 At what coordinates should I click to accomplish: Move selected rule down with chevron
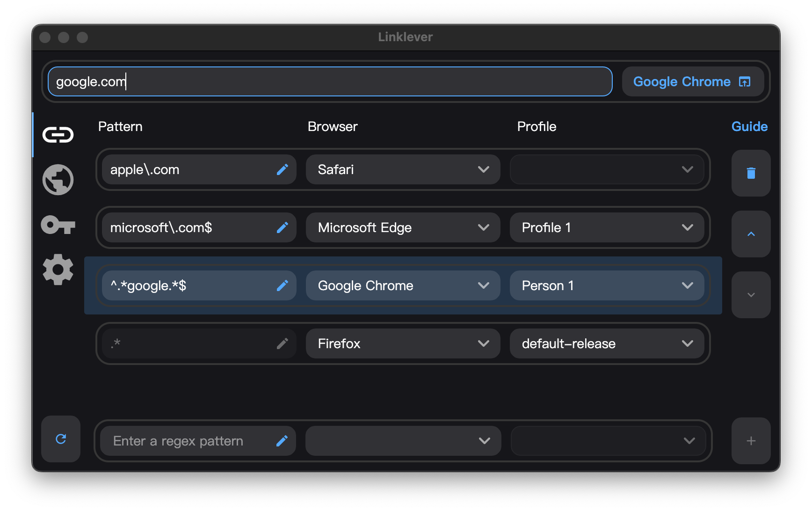coord(751,295)
